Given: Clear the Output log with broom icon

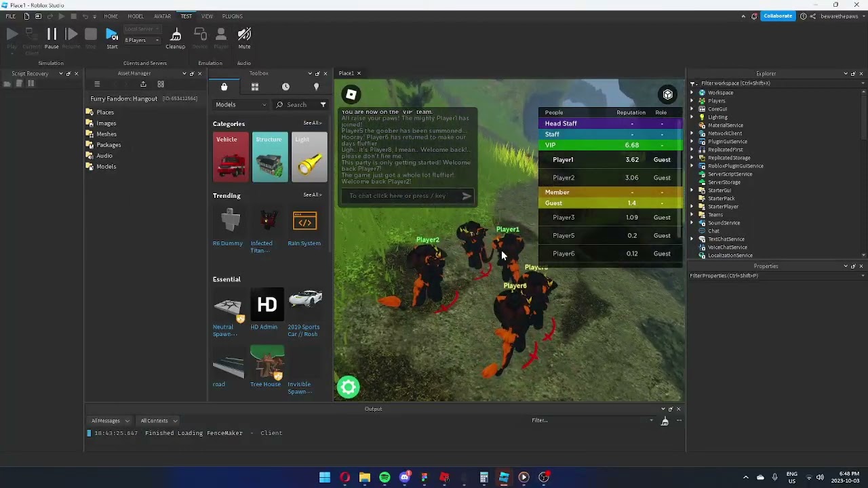Looking at the screenshot, I should [665, 421].
